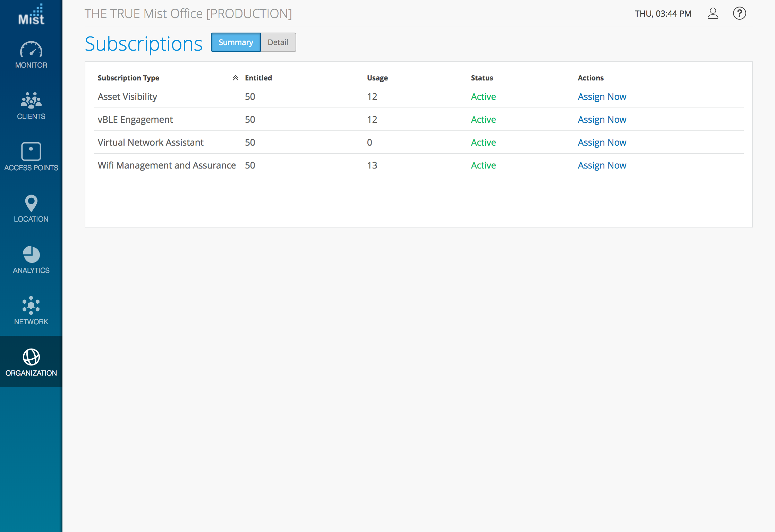Image resolution: width=775 pixels, height=532 pixels.
Task: Open the Monitor gauge icon
Action: tap(31, 50)
